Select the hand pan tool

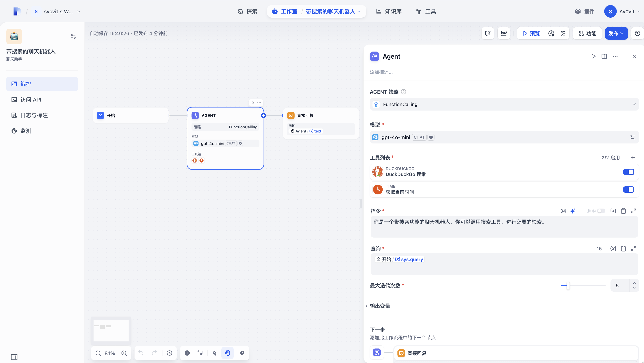click(x=227, y=353)
